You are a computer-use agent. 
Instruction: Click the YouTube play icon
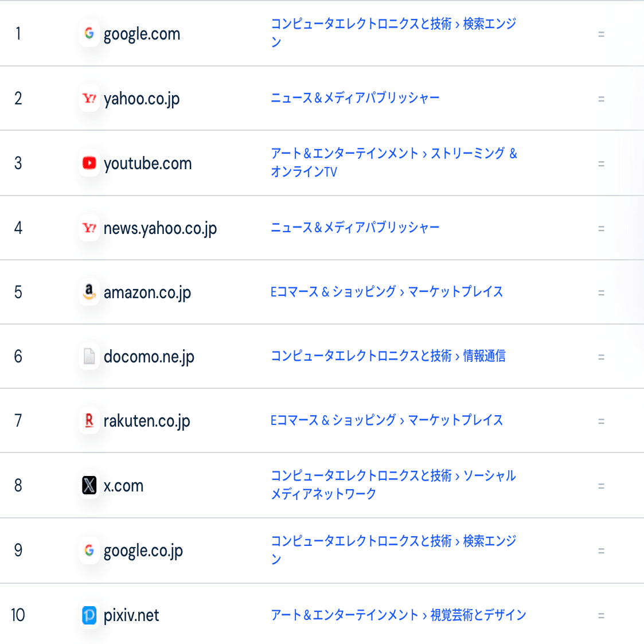click(x=89, y=163)
